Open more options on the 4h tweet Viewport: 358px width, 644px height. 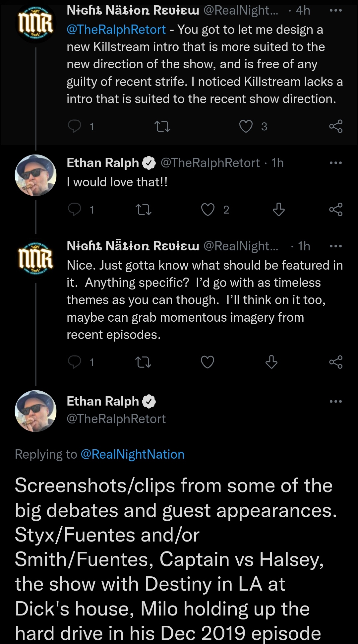336,11
